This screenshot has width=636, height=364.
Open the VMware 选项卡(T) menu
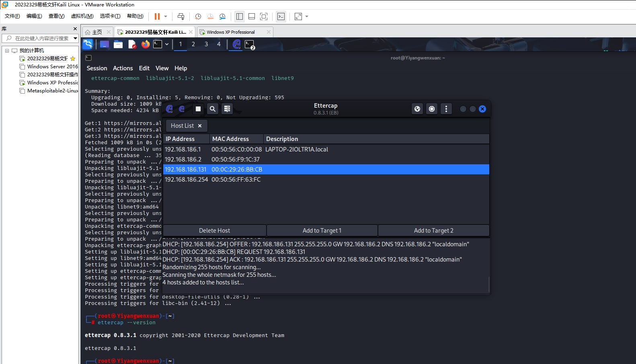(x=110, y=16)
